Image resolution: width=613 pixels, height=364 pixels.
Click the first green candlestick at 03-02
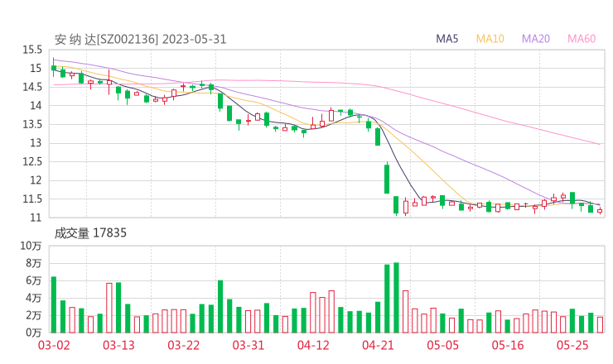pos(54,67)
